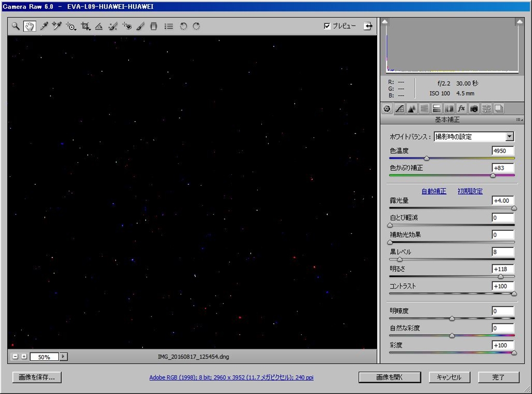The image size is (532, 394).
Task: Select the Zoom tool
Action: click(x=16, y=26)
